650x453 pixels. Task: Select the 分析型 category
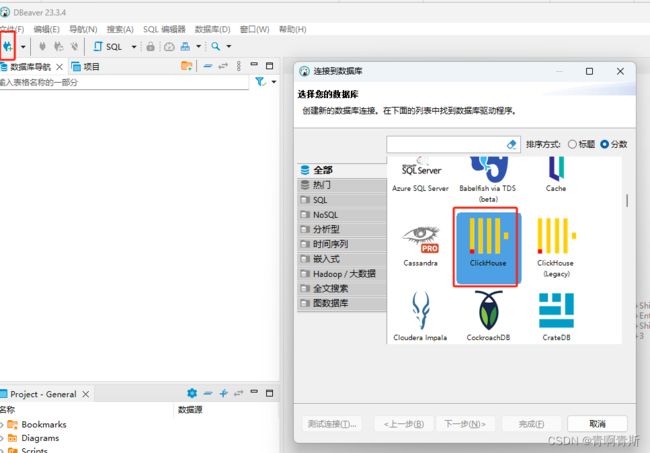[342, 229]
